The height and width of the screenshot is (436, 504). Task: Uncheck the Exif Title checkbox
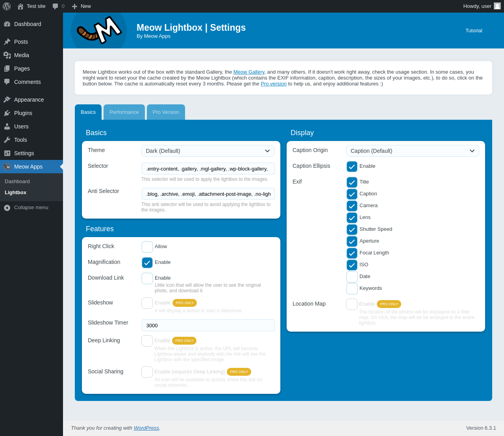(352, 182)
